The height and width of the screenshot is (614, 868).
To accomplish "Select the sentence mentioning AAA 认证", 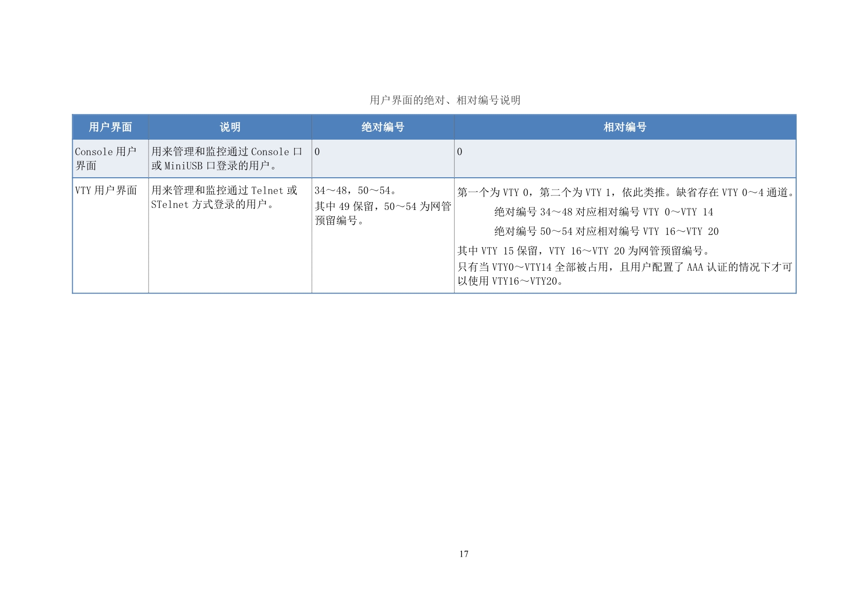I will click(624, 267).
